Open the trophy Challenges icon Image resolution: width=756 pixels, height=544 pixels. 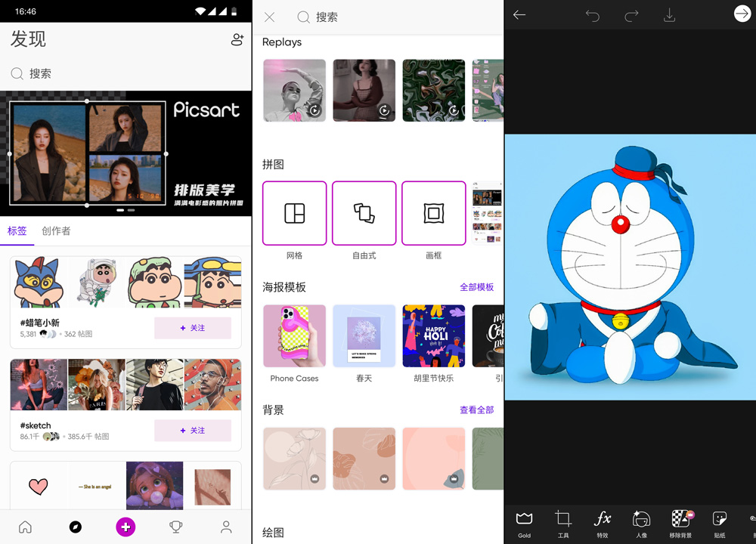click(x=176, y=527)
